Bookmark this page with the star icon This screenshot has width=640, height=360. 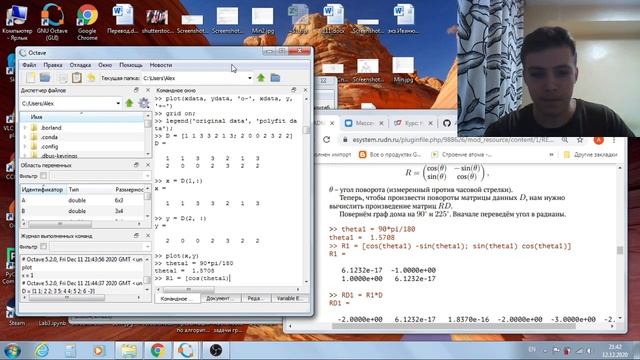click(x=580, y=140)
